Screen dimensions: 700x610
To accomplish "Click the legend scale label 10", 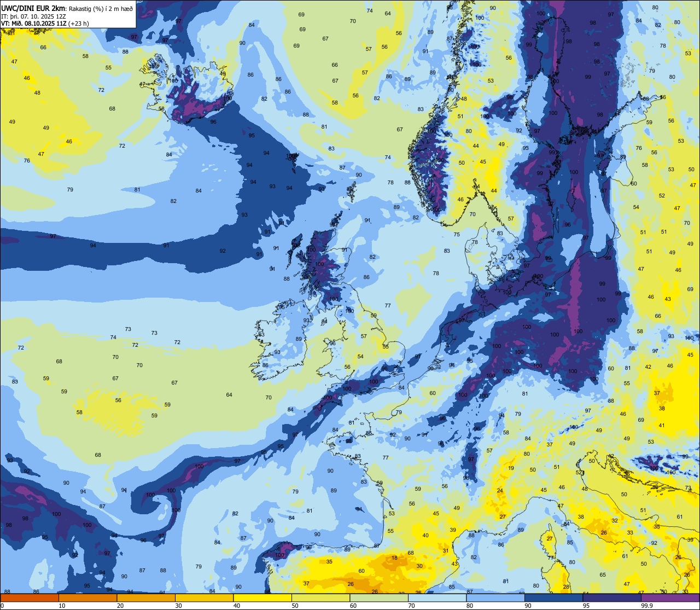I will pyautogui.click(x=62, y=606).
